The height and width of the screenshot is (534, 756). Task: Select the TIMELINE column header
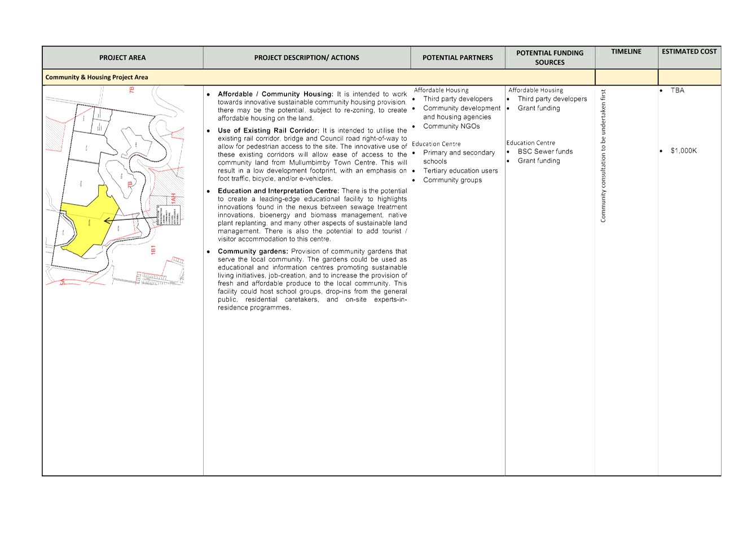pyautogui.click(x=626, y=51)
